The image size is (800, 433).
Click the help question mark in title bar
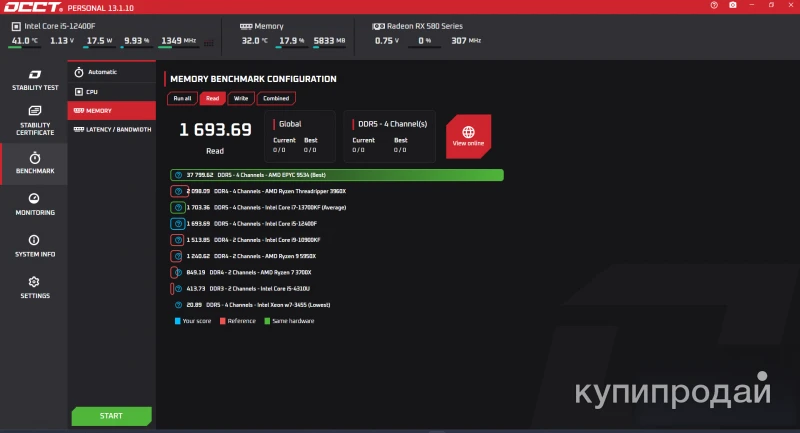click(x=713, y=6)
